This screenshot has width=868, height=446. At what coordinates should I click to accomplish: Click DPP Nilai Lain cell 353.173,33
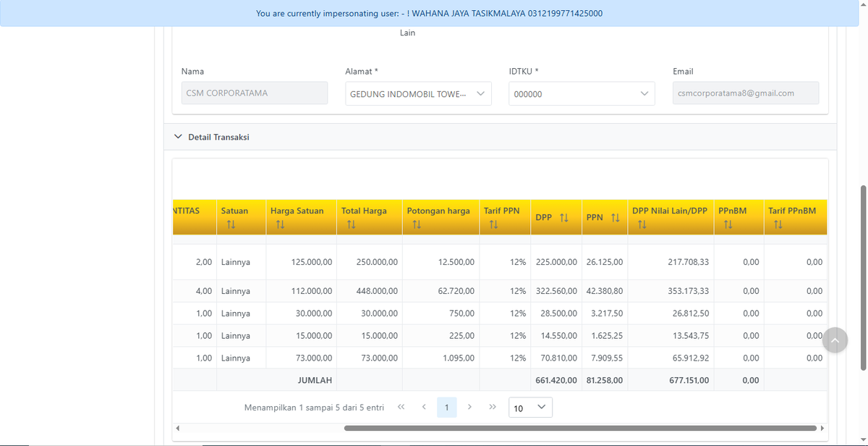coord(688,290)
